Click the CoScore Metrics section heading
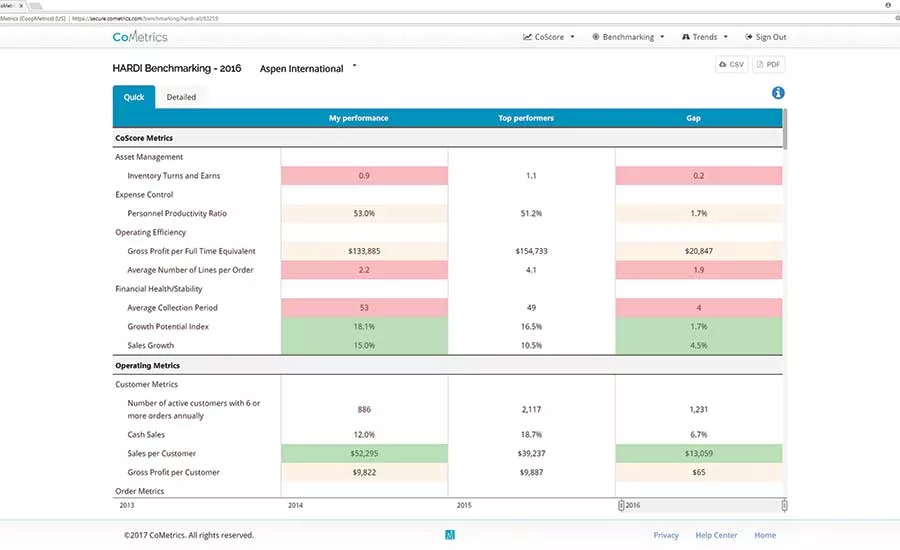This screenshot has height=550, width=900. [x=144, y=138]
